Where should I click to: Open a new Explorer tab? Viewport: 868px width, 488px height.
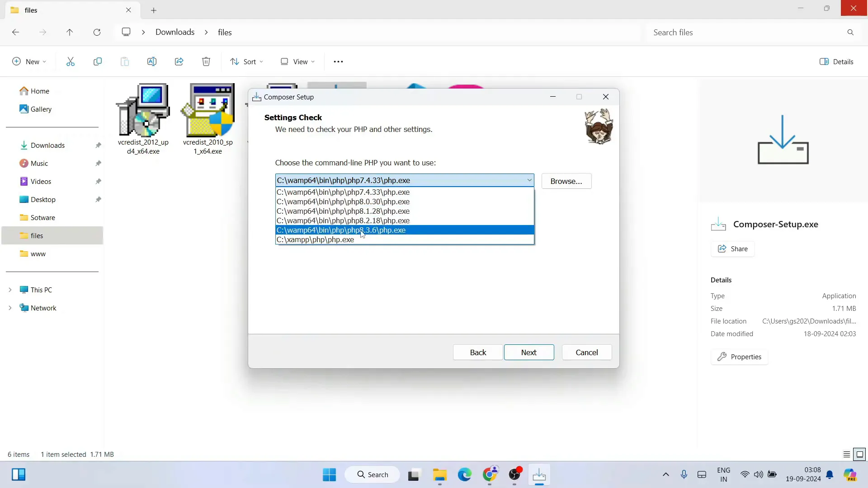click(154, 10)
